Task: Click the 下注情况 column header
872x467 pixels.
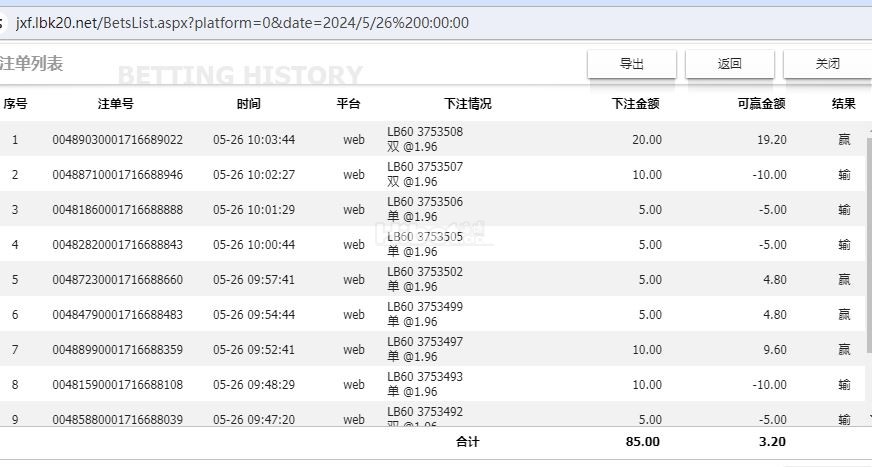Action: click(x=468, y=103)
